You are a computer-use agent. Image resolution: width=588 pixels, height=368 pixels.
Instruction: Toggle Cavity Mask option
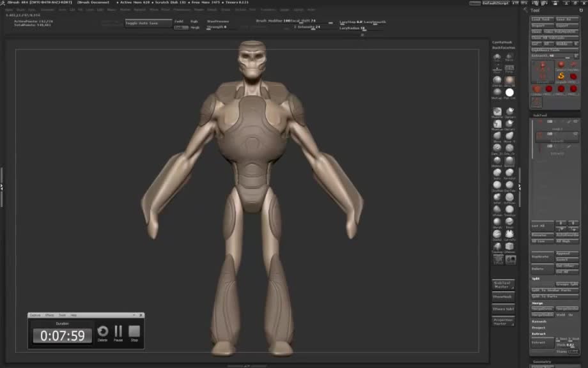502,42
